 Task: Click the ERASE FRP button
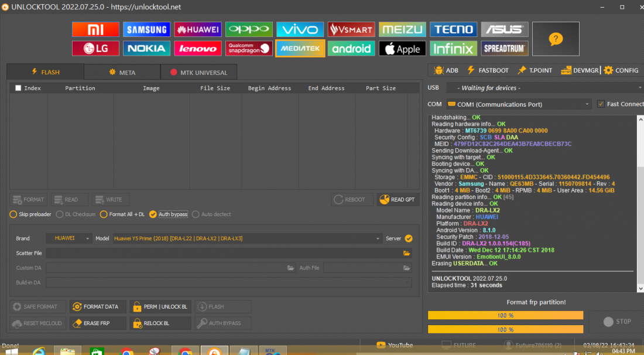(98, 323)
